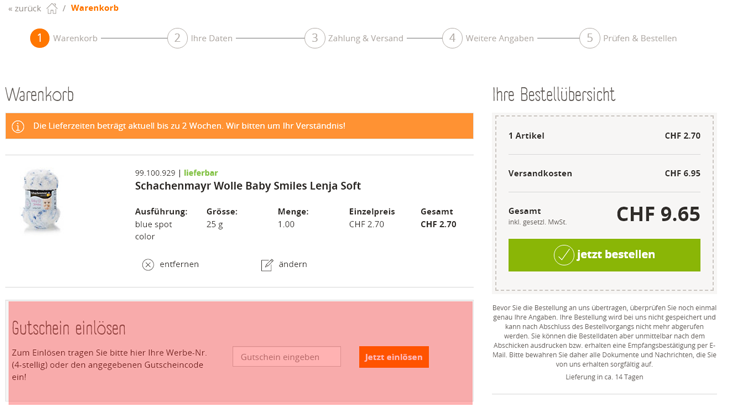Click ändern to edit the item
Screen dimensions: 740x409
pyautogui.click(x=293, y=264)
